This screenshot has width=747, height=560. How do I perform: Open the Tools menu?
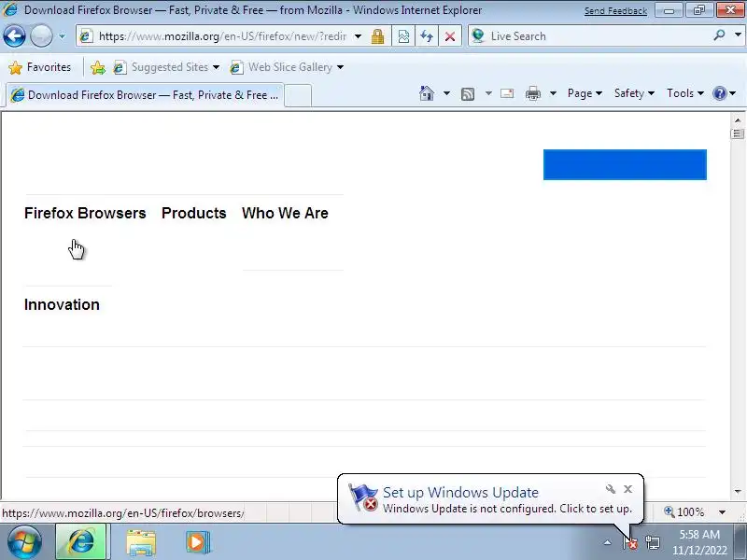pyautogui.click(x=685, y=93)
